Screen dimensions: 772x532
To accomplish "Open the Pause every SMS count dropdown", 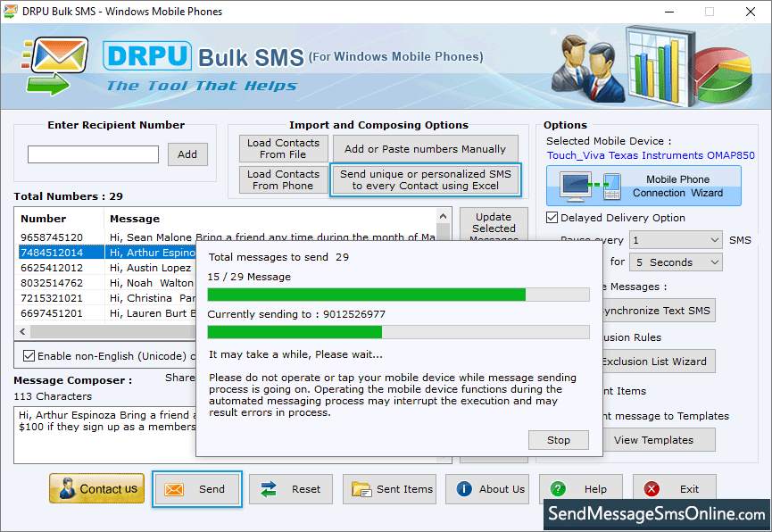I will click(676, 240).
